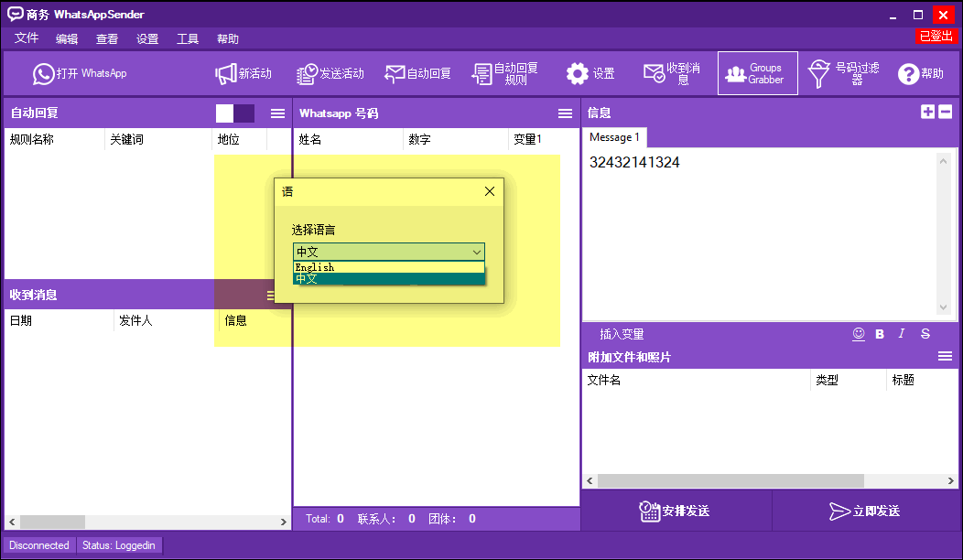Click attachments list horizontal scrollbar thumb
Screen dimensions: 963x560
[730, 480]
